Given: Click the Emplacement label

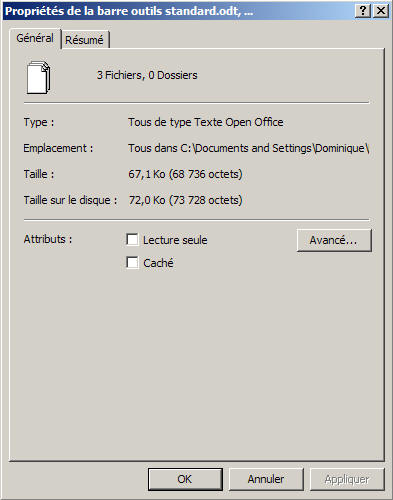Looking at the screenshot, I should (x=58, y=148).
